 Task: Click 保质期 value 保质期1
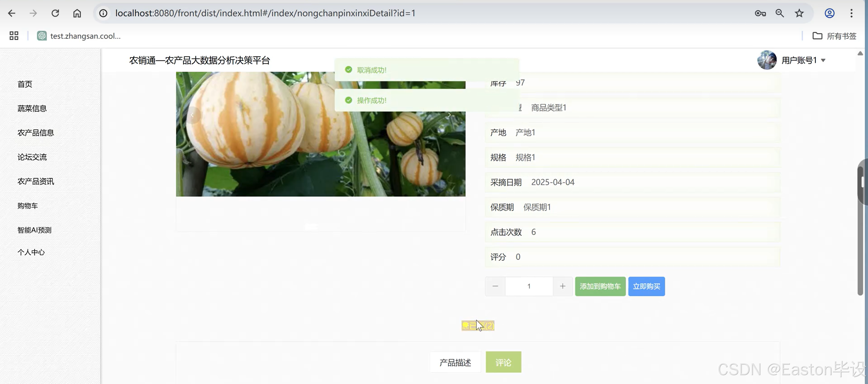click(x=537, y=207)
